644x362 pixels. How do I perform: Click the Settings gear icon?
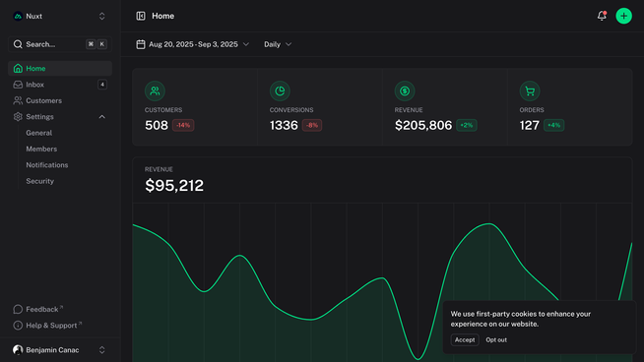[18, 117]
